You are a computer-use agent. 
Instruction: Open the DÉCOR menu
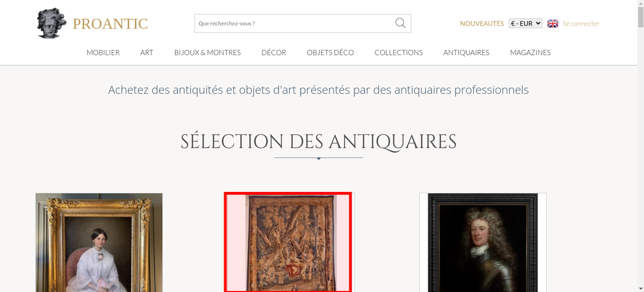274,52
